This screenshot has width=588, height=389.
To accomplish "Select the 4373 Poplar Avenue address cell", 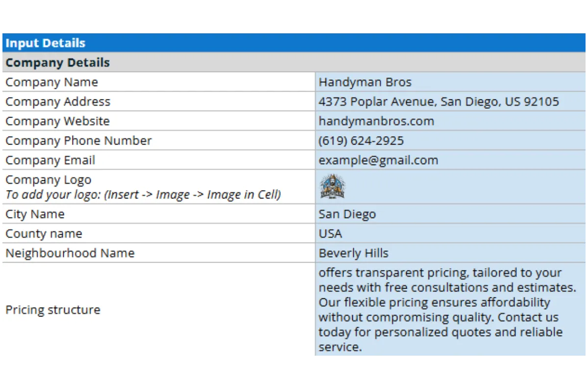I will [x=451, y=101].
